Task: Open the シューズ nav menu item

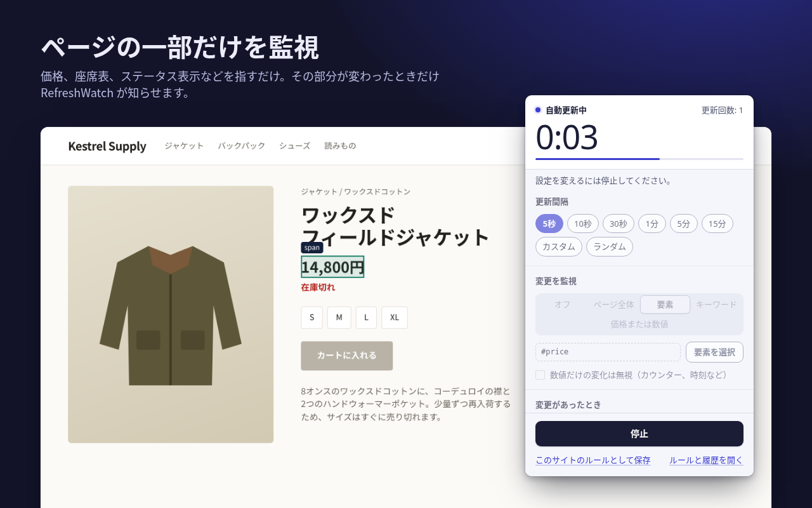Action: (295, 146)
